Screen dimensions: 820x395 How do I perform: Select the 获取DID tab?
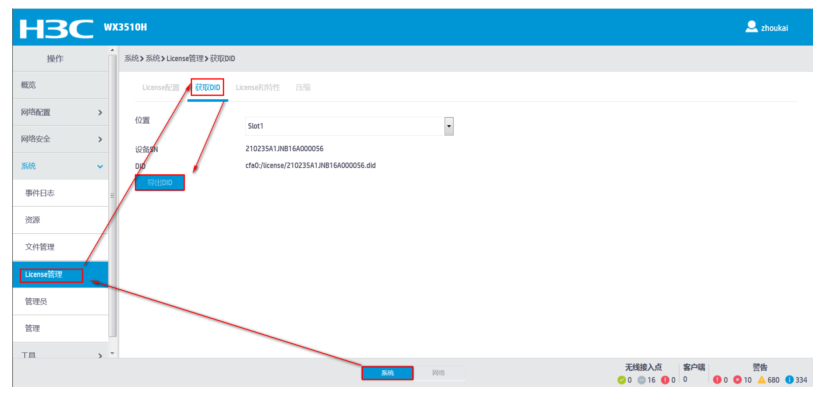[208, 87]
